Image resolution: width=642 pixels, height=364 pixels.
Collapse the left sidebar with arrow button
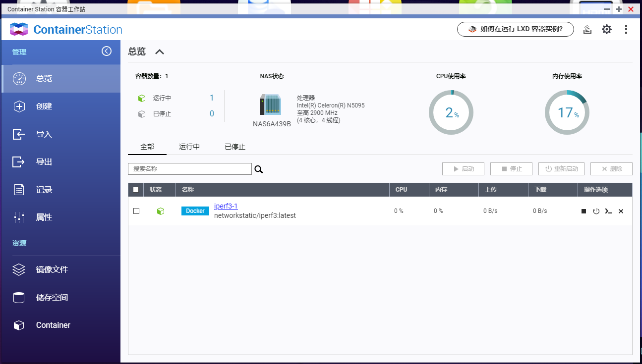[x=107, y=52]
